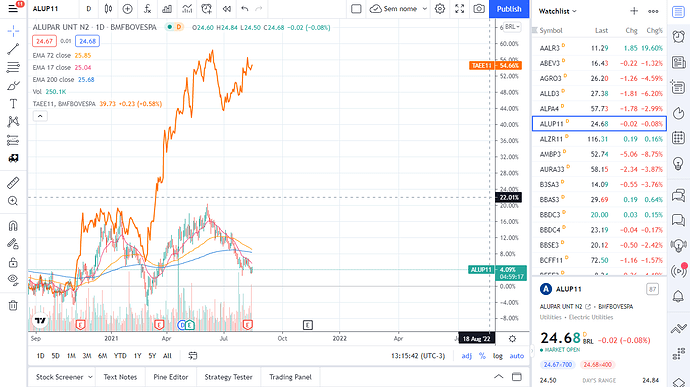The image size is (690, 387).
Task: Set range to 3M
Action: 87,356
